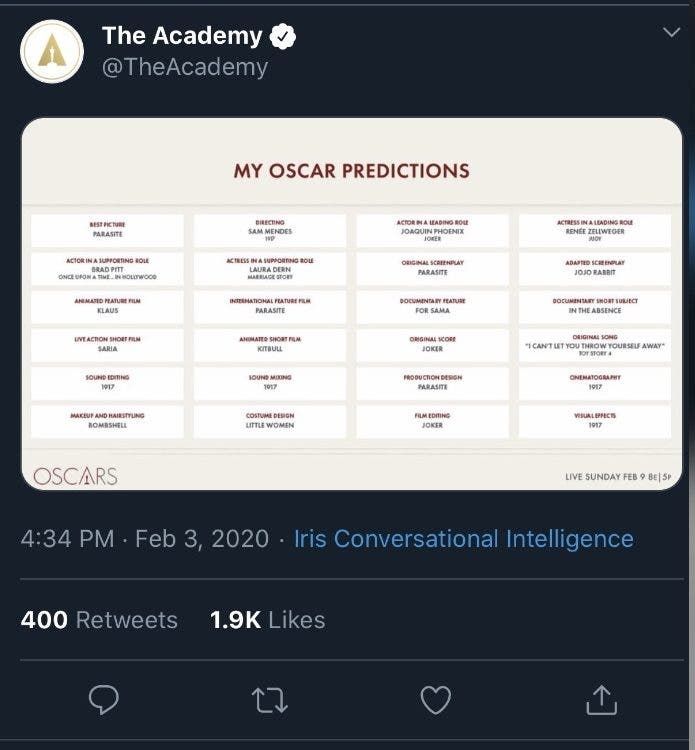Screen dimensions: 695x750
Task: Click the reply speech bubble icon
Action: click(x=104, y=699)
